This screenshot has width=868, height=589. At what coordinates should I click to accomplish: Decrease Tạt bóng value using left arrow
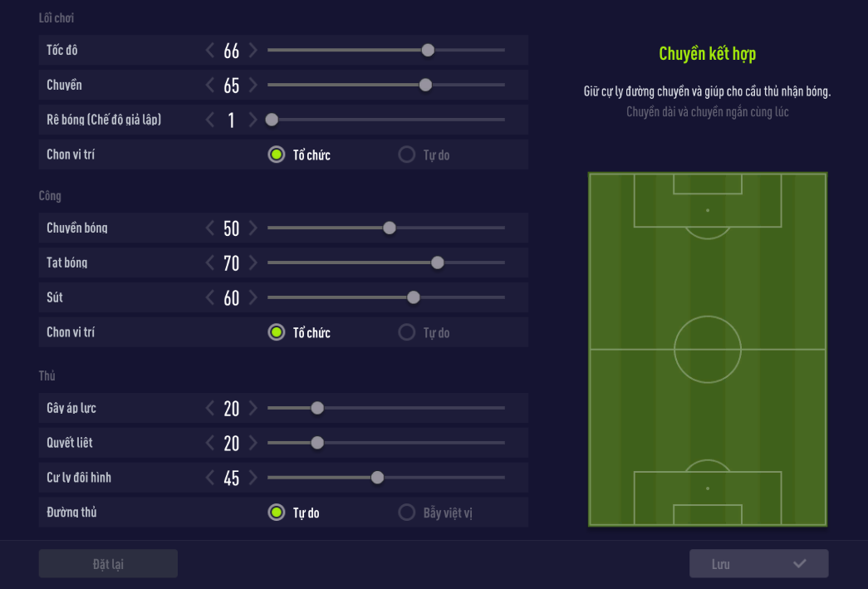coord(210,263)
